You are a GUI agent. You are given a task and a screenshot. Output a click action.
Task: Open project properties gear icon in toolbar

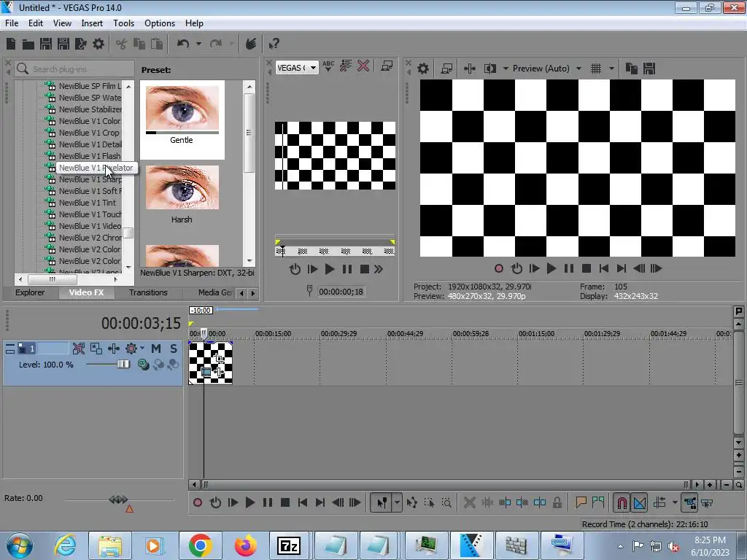[x=98, y=44]
